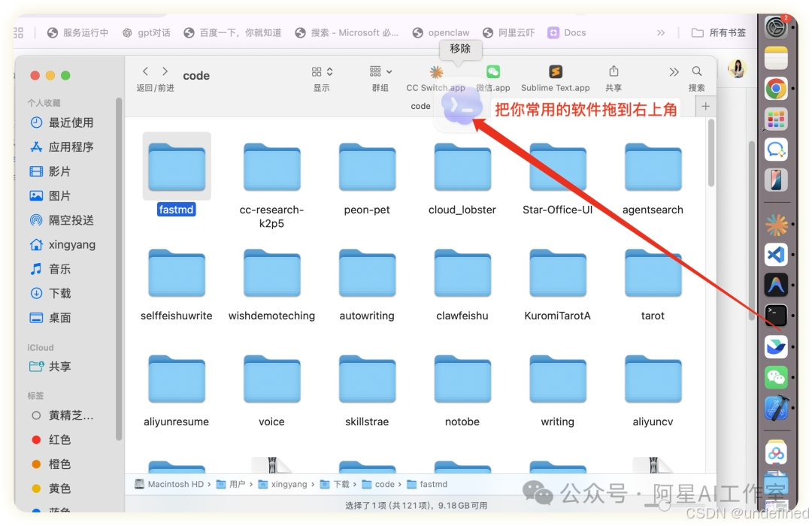Image resolution: width=812 pixels, height=526 pixels.
Task: Click Macintosh HD in path bar
Action: (x=169, y=484)
